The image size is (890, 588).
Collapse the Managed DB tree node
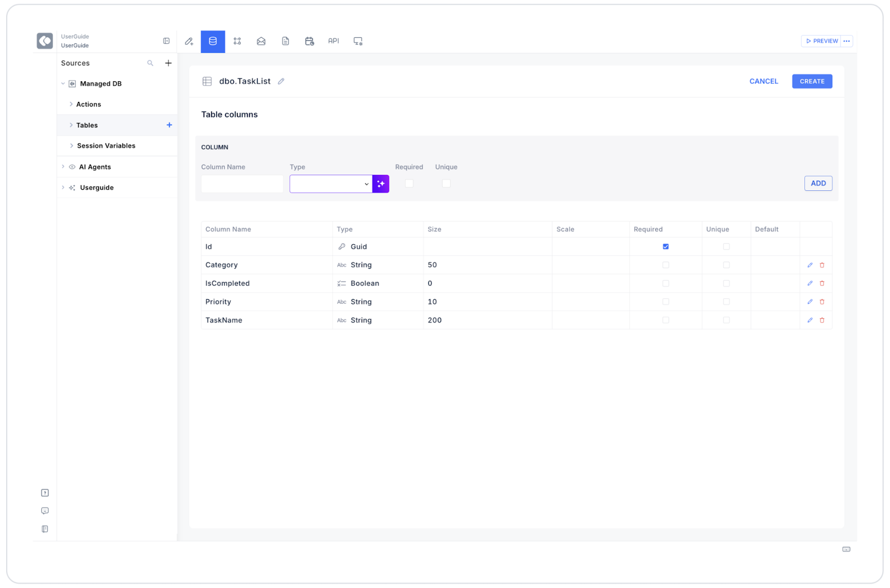point(63,84)
